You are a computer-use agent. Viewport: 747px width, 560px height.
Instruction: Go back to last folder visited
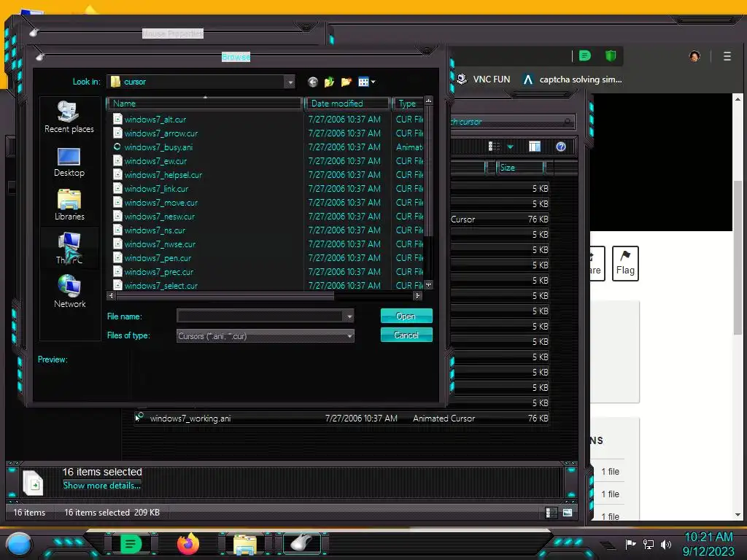click(312, 82)
